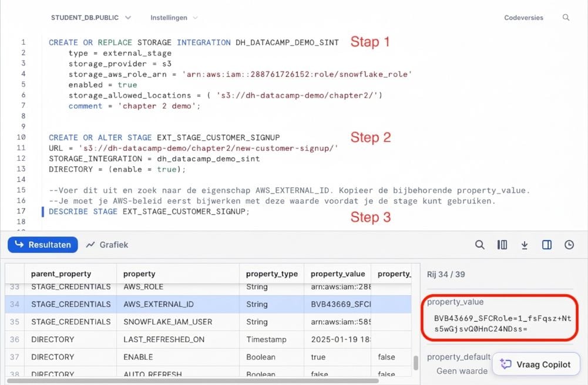Toggle the result details side panel
The width and height of the screenshot is (588, 385).
click(547, 245)
